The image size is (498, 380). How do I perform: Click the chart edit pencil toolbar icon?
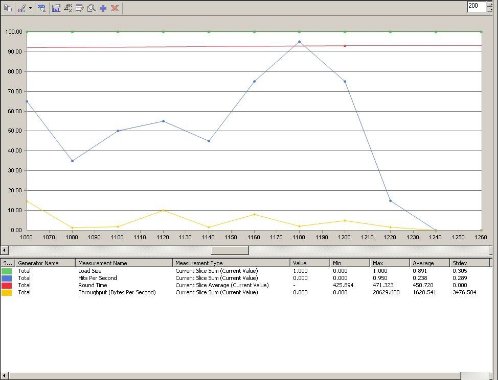22,8
